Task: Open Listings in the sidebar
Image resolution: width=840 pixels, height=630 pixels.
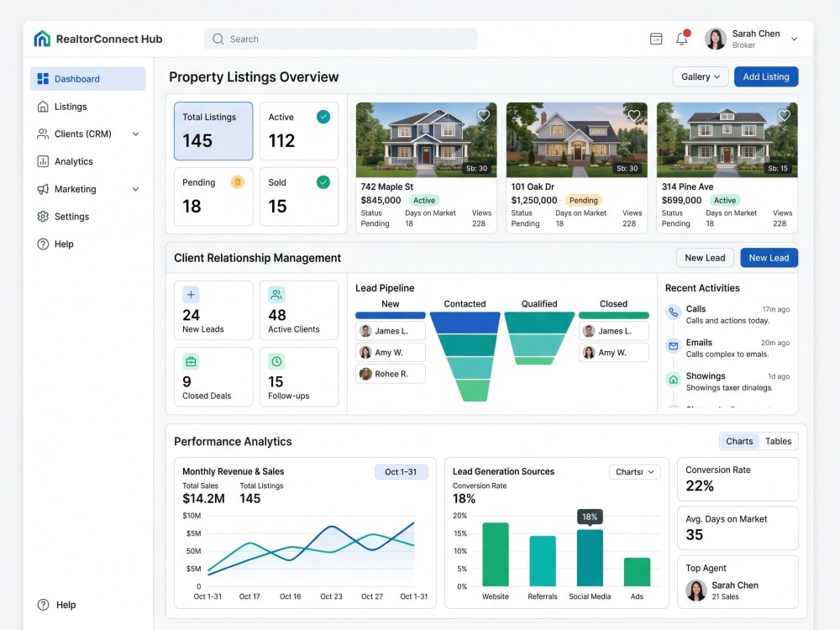Action: tap(88, 107)
